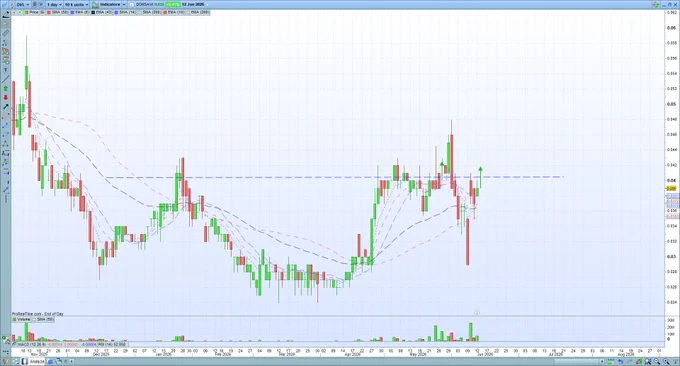Viewport: 680px width, 366px height.
Task: Insert a red down arrow marker
Action: pyautogui.click(x=6, y=97)
